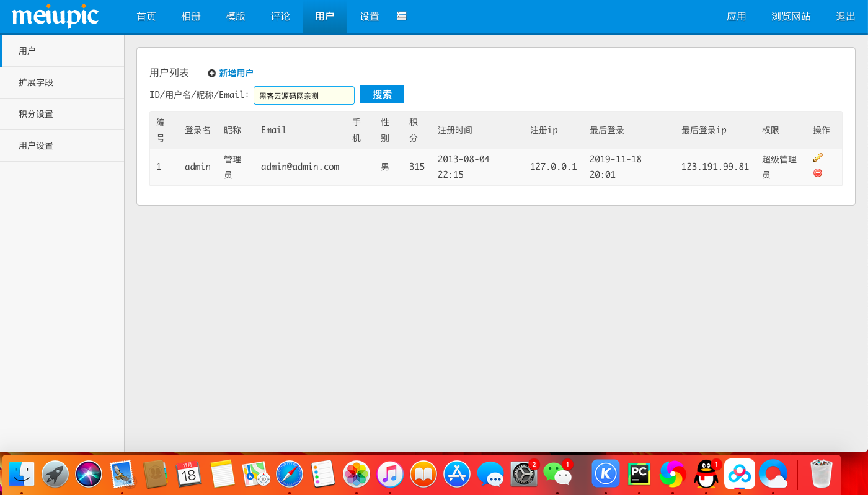Open the 相册 menu tab
The width and height of the screenshot is (868, 495).
(191, 17)
